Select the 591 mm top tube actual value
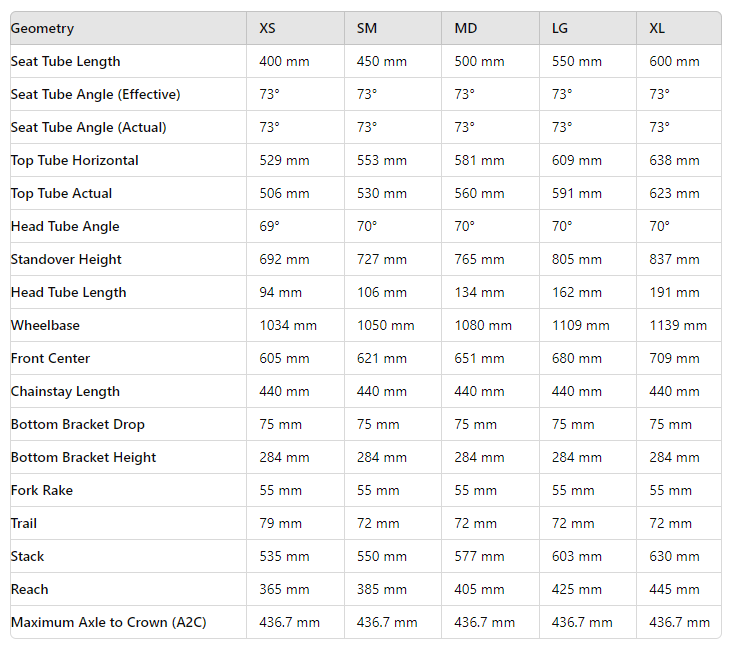731x651 pixels. coord(577,193)
